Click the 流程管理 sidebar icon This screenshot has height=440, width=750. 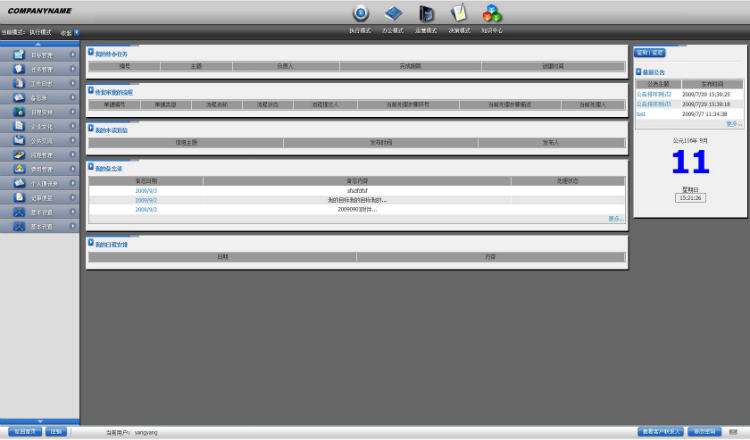(x=19, y=154)
